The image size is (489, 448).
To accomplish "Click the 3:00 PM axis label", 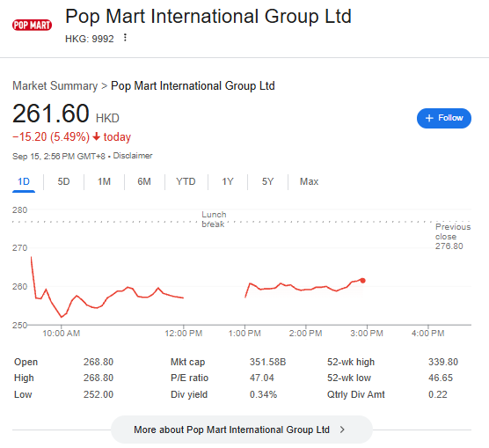I will coord(367,333).
